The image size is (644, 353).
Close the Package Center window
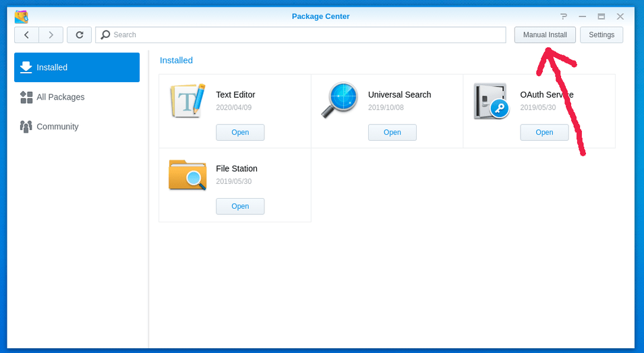coord(620,16)
